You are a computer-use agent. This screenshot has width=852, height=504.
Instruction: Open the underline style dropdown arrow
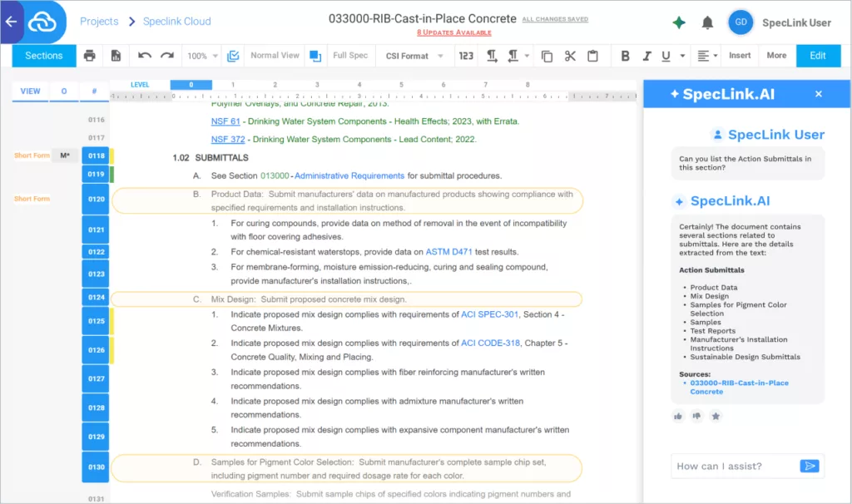click(x=682, y=56)
